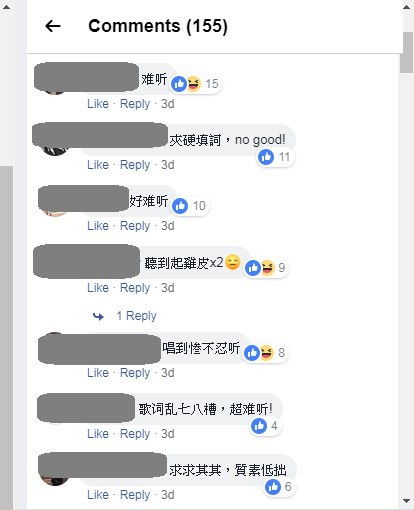
Task: Click the top-left scroll up arrow
Action: (6, 6)
